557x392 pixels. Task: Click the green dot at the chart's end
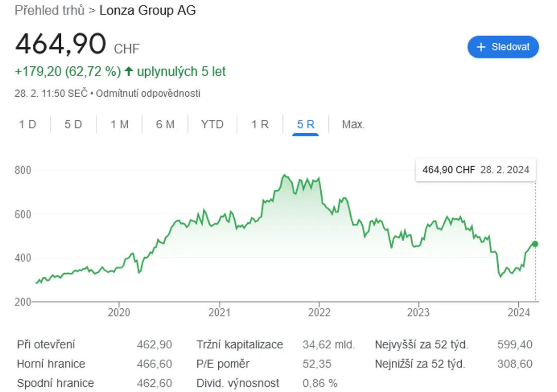tap(535, 244)
